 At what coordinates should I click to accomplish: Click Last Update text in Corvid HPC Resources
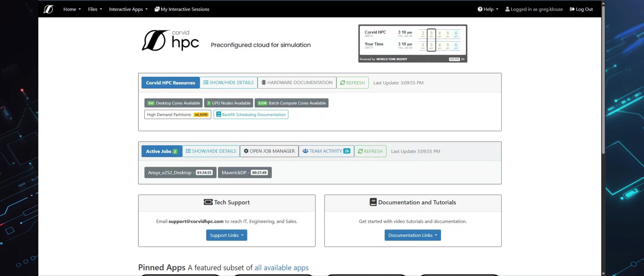pyautogui.click(x=398, y=83)
